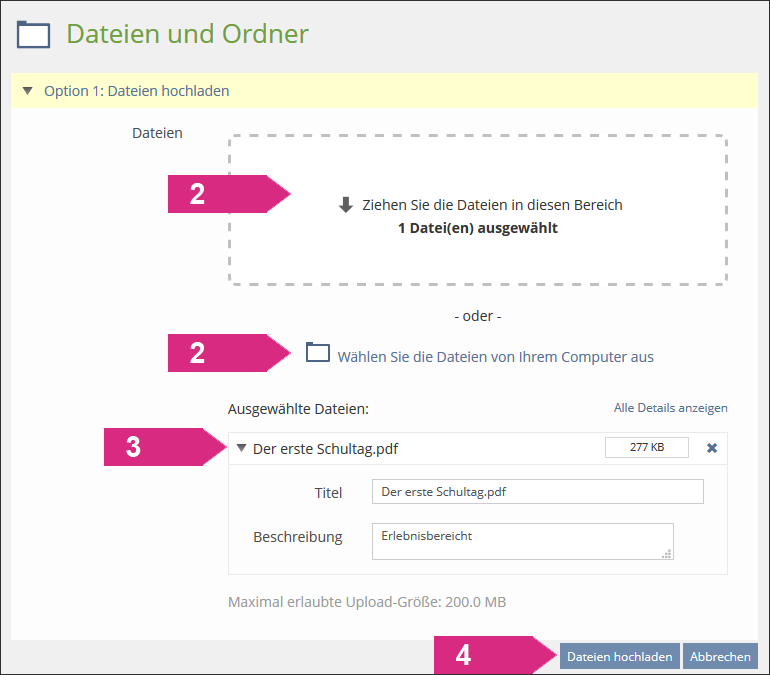This screenshot has width=770, height=675.
Task: Click the down arrow icon in drop zone
Action: [346, 204]
